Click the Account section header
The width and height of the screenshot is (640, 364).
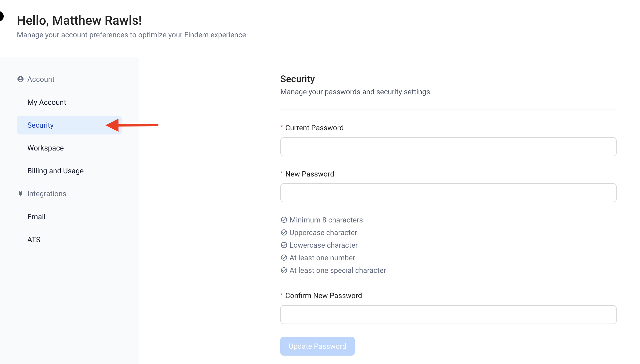pos(41,79)
